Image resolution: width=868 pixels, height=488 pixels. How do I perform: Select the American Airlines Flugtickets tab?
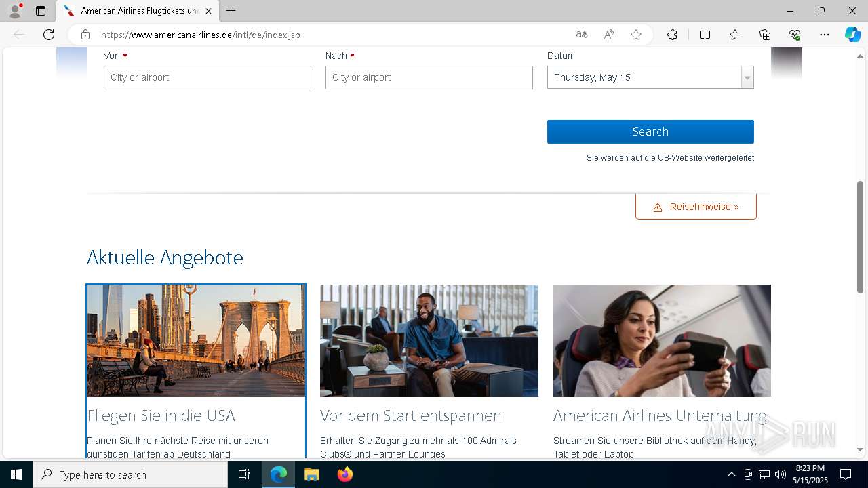point(138,11)
